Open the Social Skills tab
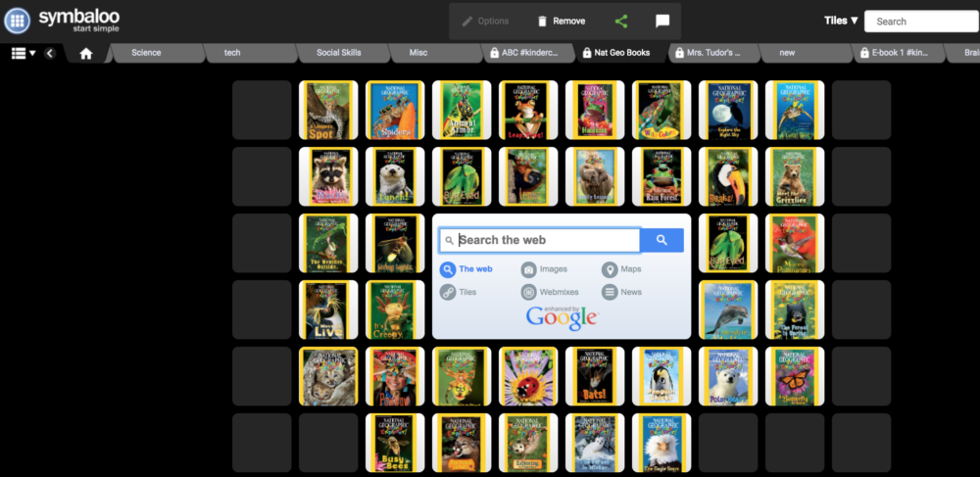 pos(341,53)
